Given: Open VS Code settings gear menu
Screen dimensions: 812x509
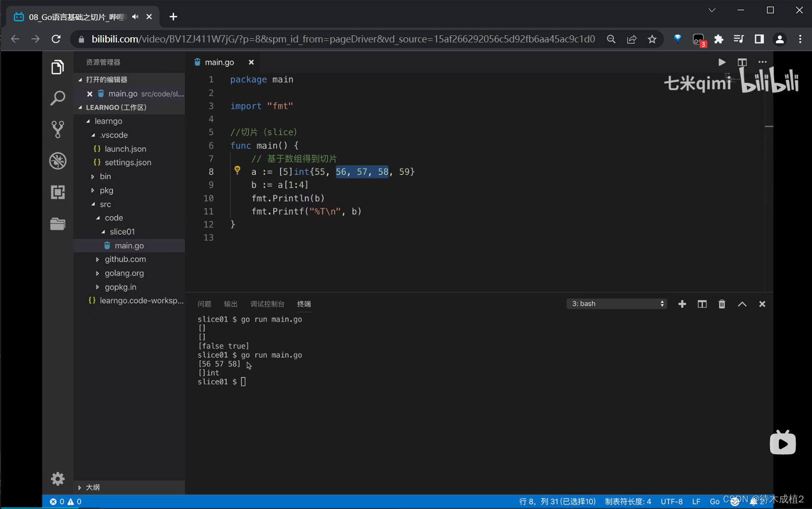Looking at the screenshot, I should point(58,479).
